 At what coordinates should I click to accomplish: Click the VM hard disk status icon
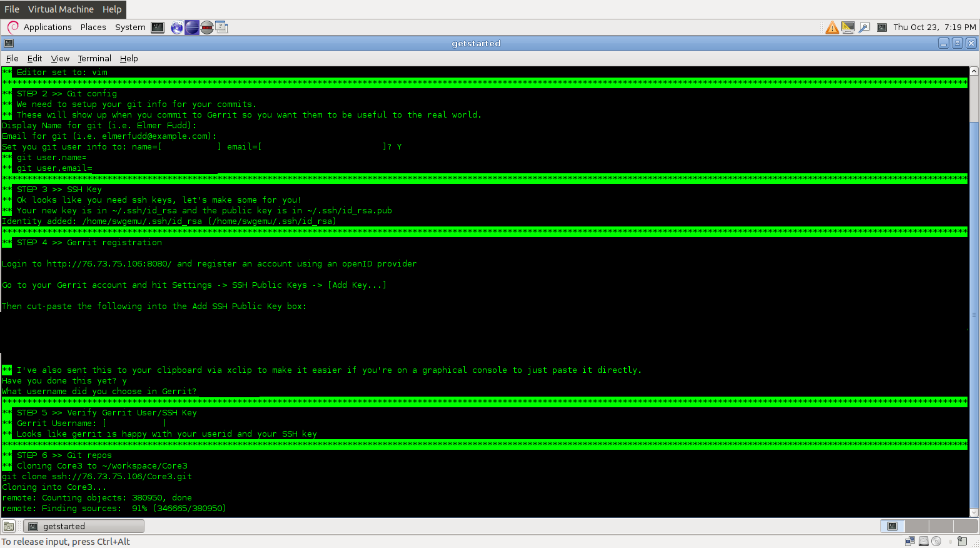pyautogui.click(x=923, y=541)
